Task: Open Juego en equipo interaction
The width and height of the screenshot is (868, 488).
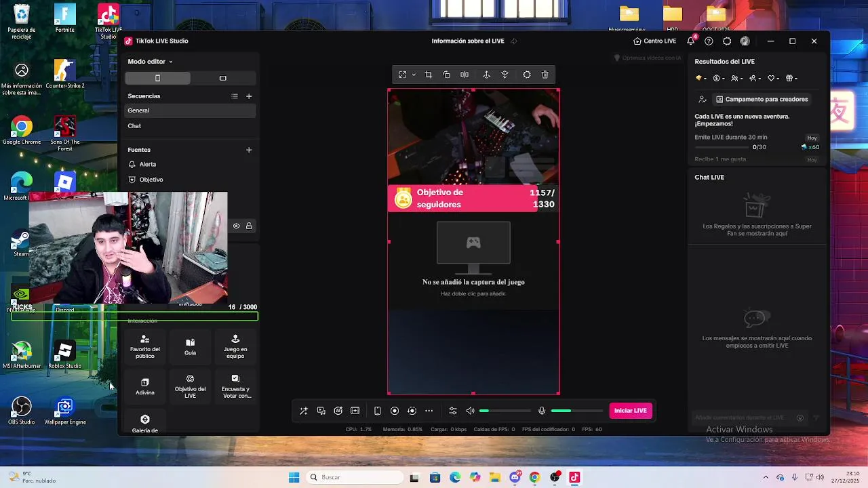Action: (235, 346)
